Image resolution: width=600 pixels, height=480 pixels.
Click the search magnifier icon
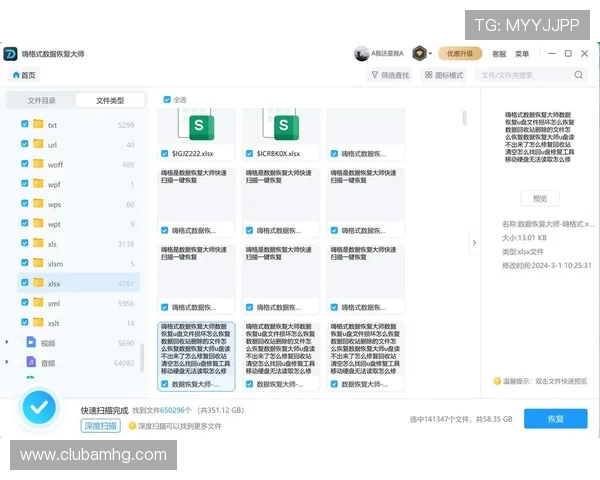[579, 75]
